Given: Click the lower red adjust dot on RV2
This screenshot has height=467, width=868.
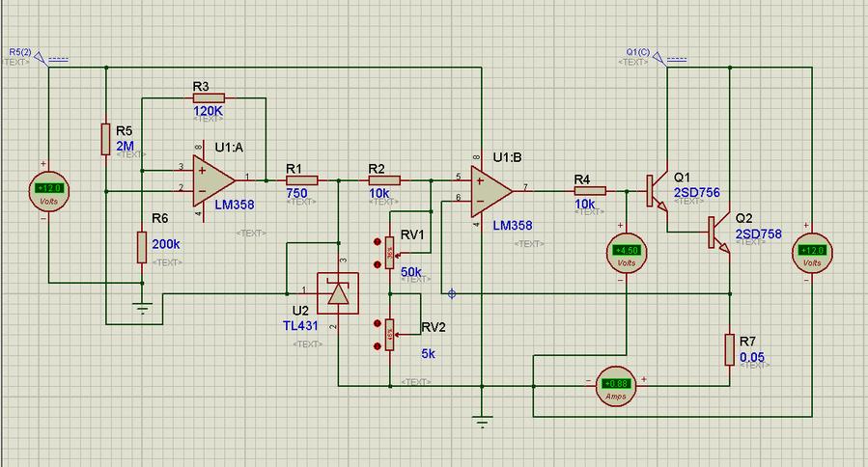Looking at the screenshot, I should pos(378,343).
